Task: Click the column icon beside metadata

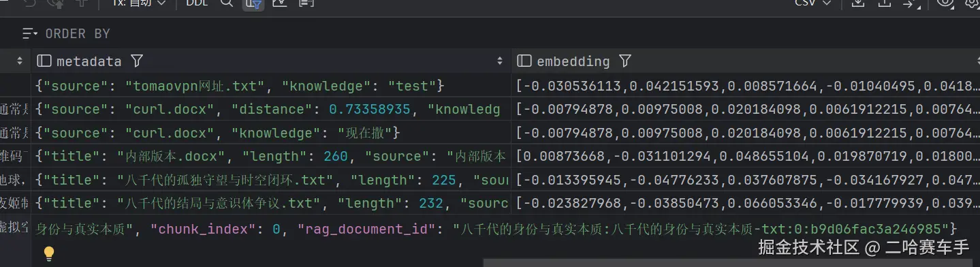Action: pos(44,61)
